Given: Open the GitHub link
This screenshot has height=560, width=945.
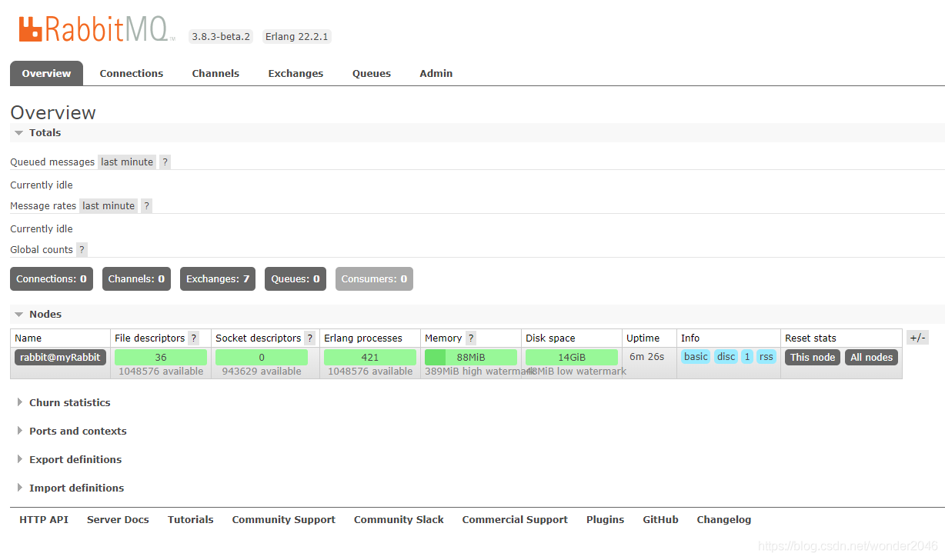Looking at the screenshot, I should (x=661, y=520).
